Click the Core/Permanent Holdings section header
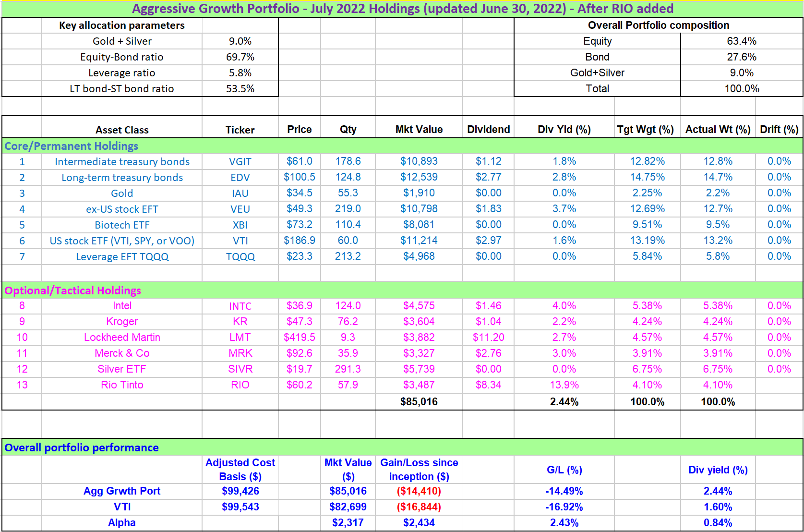The width and height of the screenshot is (804, 532). pos(72,146)
